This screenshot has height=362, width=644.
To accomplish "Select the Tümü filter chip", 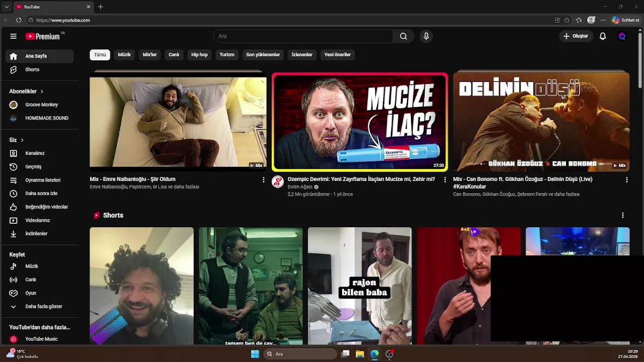I will tap(100, 55).
